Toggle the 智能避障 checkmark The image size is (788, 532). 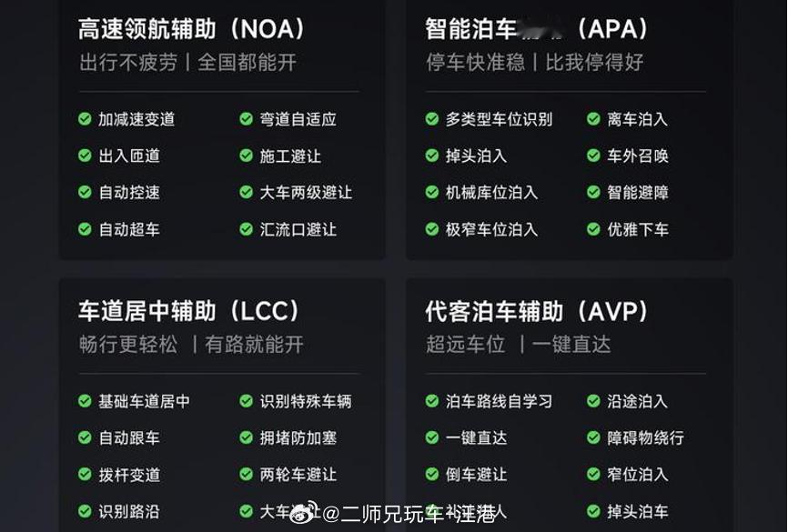pos(593,193)
